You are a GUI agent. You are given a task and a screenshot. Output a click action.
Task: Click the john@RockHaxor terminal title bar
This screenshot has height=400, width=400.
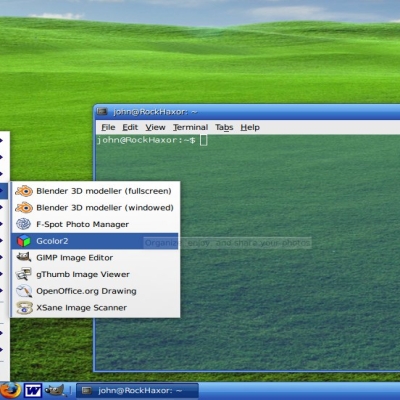tap(247, 112)
